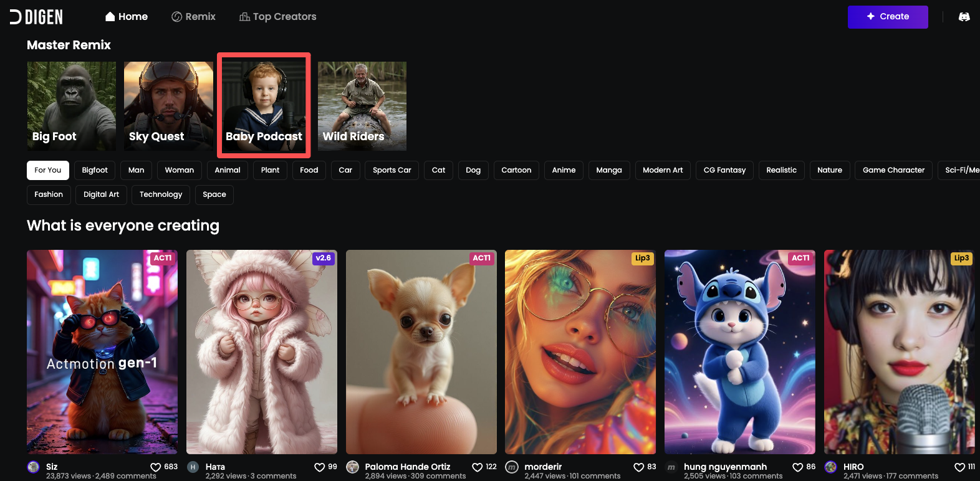Open the pink fluffy doll image
980x481 pixels.
pyautogui.click(x=262, y=352)
